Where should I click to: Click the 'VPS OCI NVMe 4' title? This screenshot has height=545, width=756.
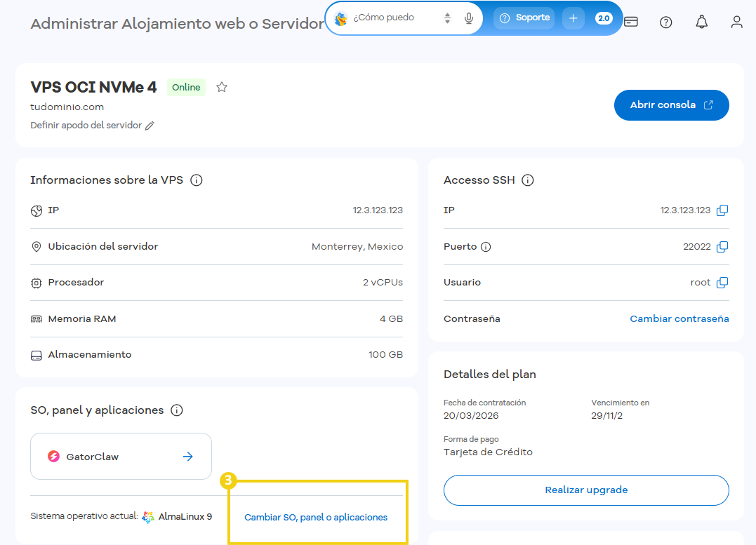click(93, 87)
